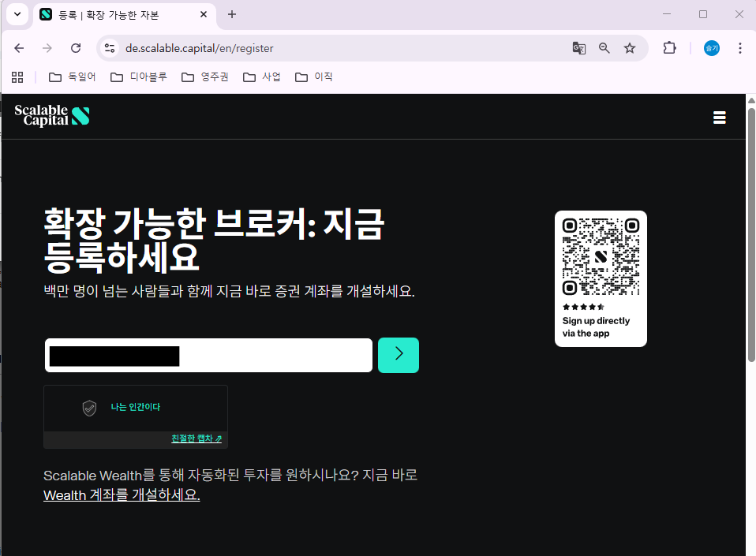Click the 백만 명이 넘는 사람들과 subtitle

tap(229, 291)
